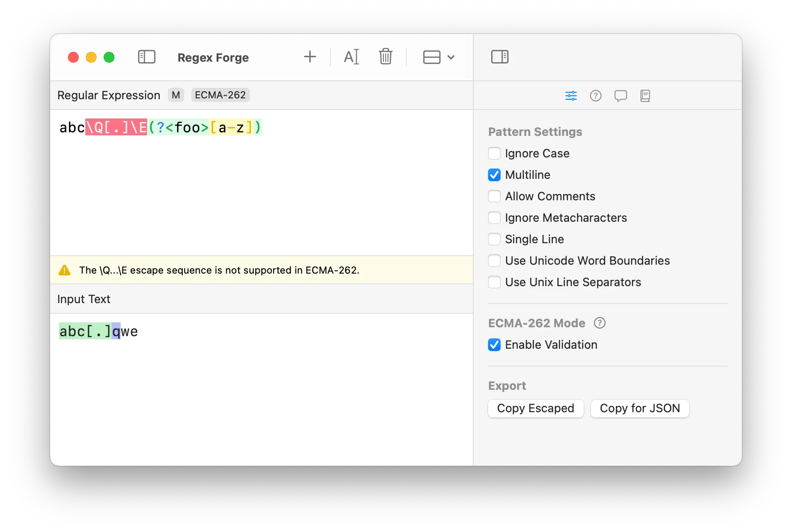Image resolution: width=792 pixels, height=532 pixels.
Task: Click the M modifier badge
Action: tap(176, 95)
